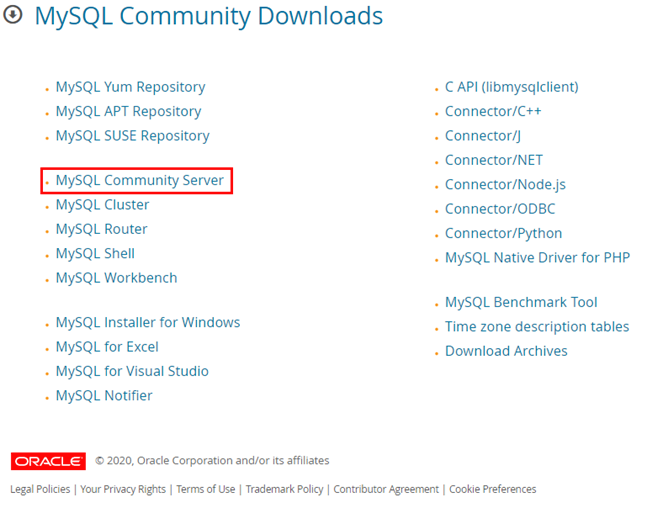647x508 pixels.
Task: Open MySQL for Excel link
Action: click(107, 347)
